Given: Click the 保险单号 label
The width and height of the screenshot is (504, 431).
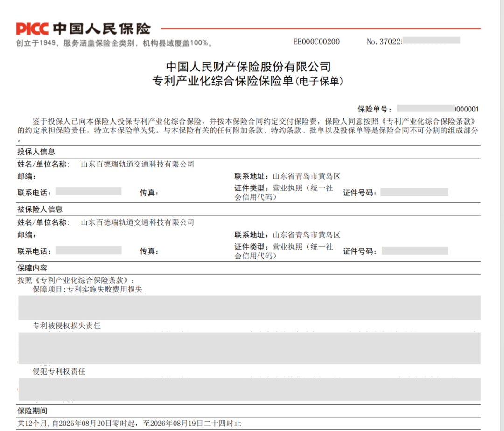Looking at the screenshot, I should [375, 109].
